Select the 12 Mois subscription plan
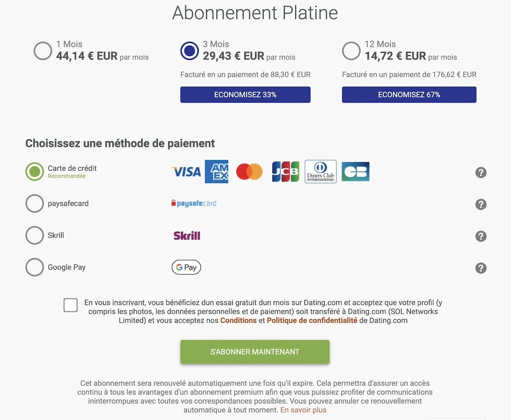The image size is (511, 420). 351,51
